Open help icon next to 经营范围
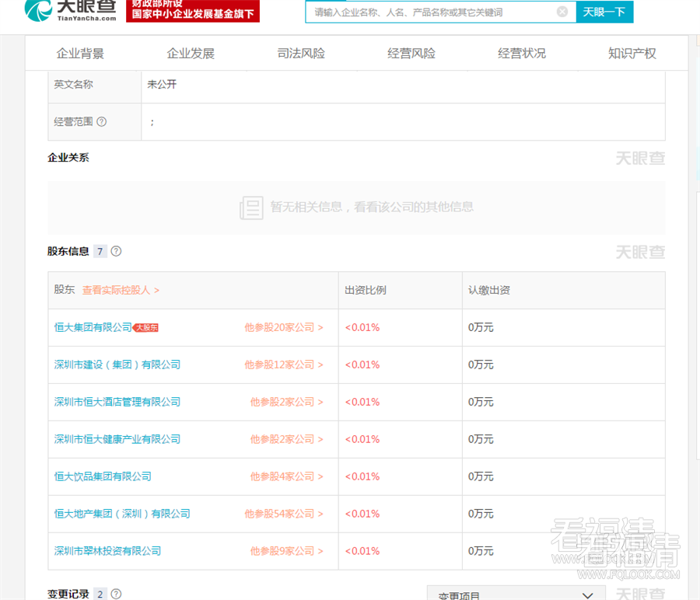700x600 pixels. tap(102, 122)
